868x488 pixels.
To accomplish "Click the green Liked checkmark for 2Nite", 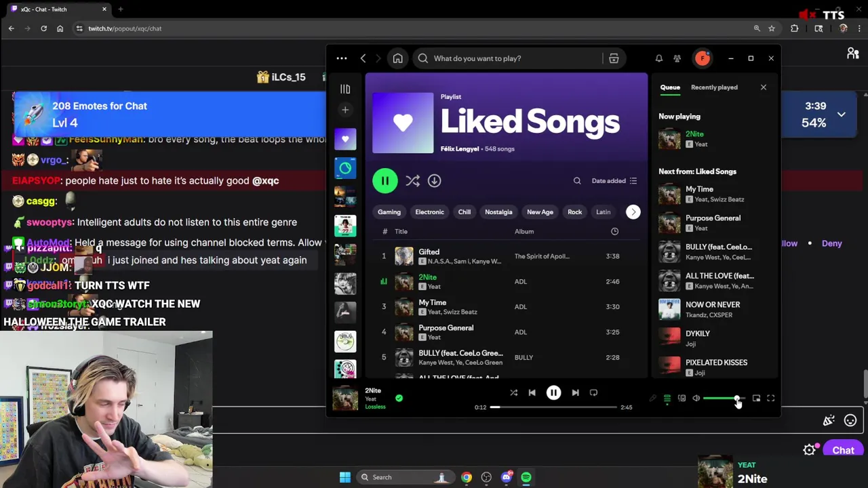I will click(399, 399).
